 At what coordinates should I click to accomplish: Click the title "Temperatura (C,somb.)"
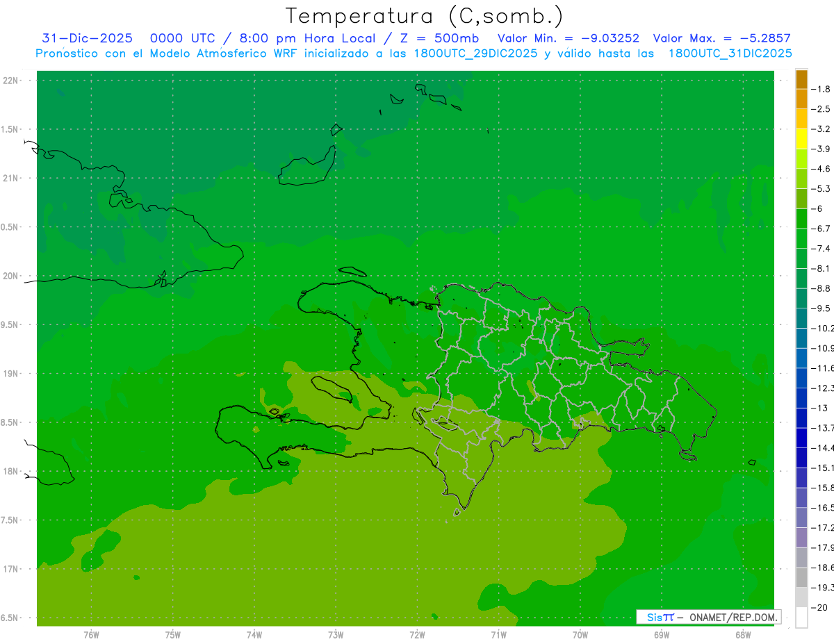click(x=425, y=16)
